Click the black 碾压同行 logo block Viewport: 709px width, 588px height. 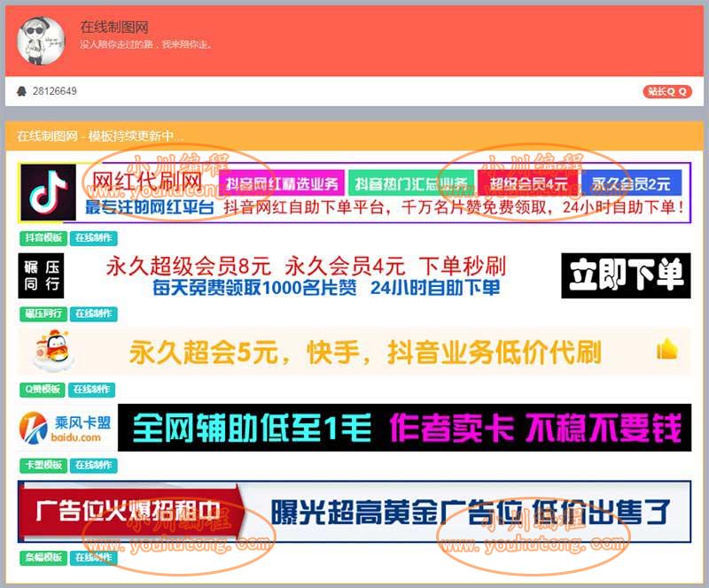[x=41, y=275]
